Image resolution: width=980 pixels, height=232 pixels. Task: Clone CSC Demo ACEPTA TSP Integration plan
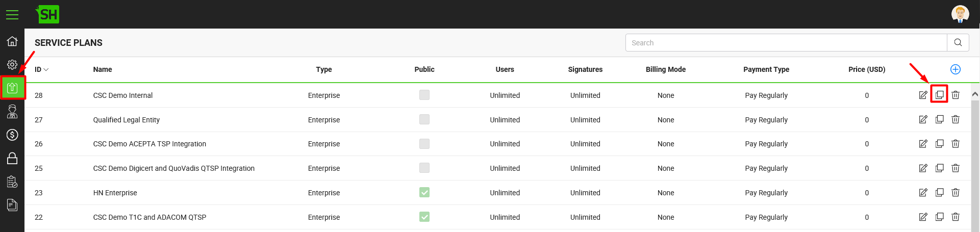(x=939, y=144)
